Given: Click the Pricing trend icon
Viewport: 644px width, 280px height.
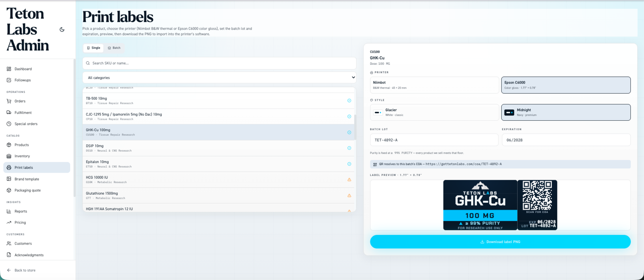Looking at the screenshot, I should click(9, 222).
